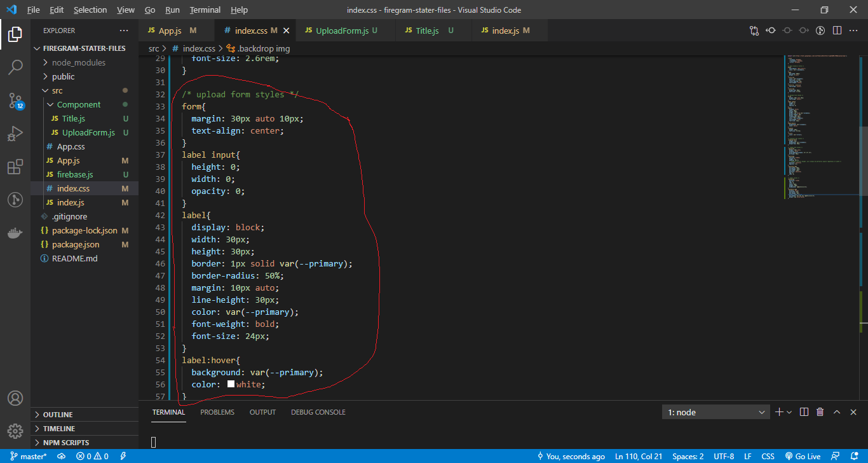Open the terminal selector "1: node" dropdown
Screen dimensions: 868x463
point(716,412)
